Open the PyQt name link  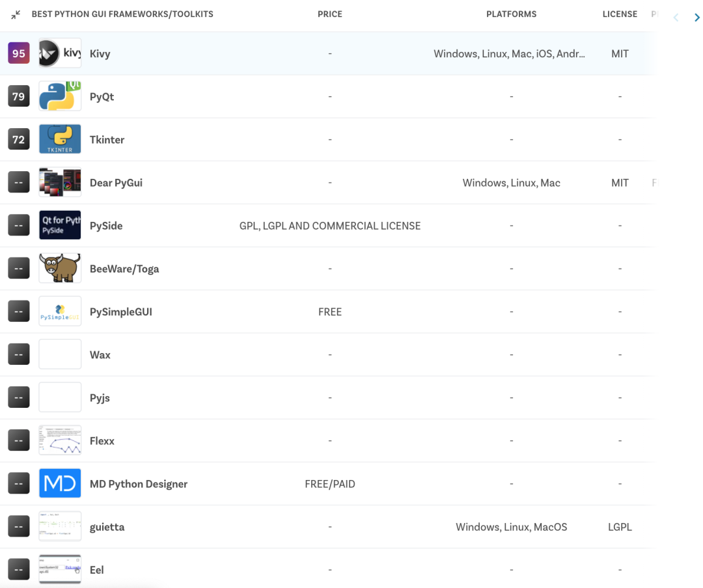point(102,97)
